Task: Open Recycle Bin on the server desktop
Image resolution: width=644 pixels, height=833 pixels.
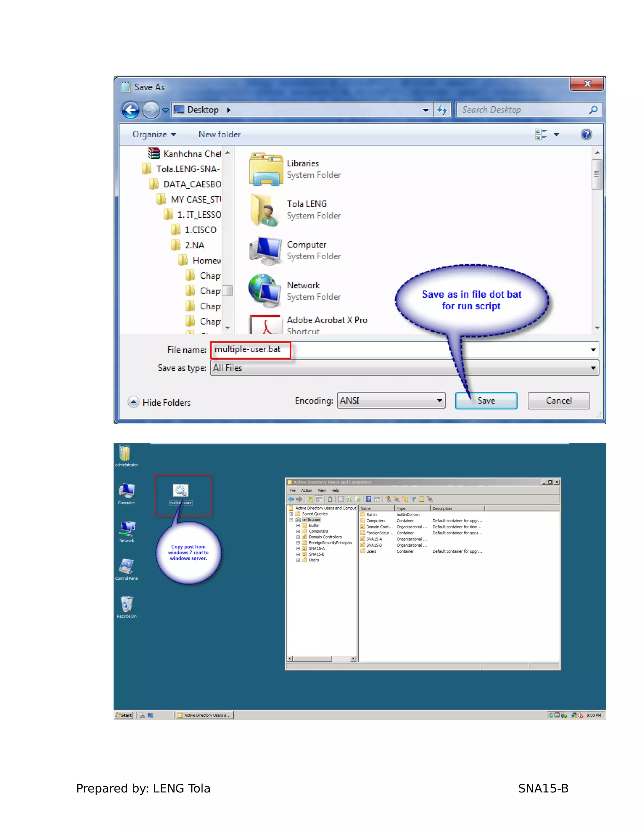Action: (x=127, y=604)
